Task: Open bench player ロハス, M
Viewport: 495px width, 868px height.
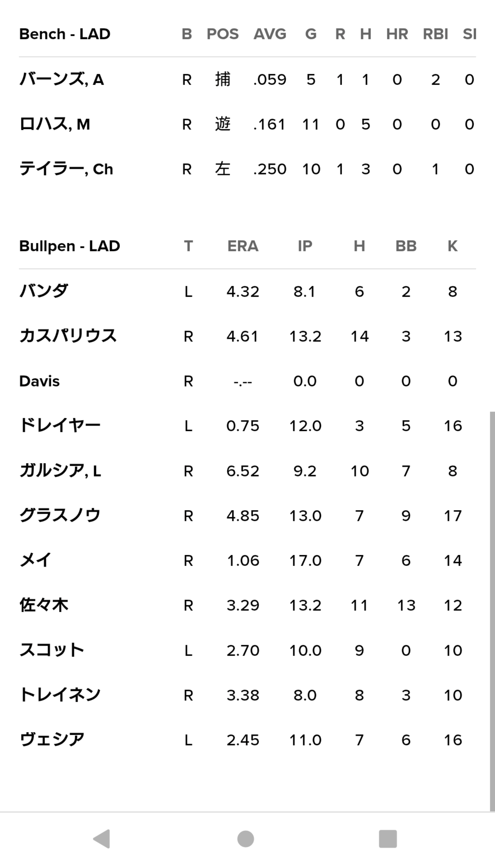Action: (55, 124)
